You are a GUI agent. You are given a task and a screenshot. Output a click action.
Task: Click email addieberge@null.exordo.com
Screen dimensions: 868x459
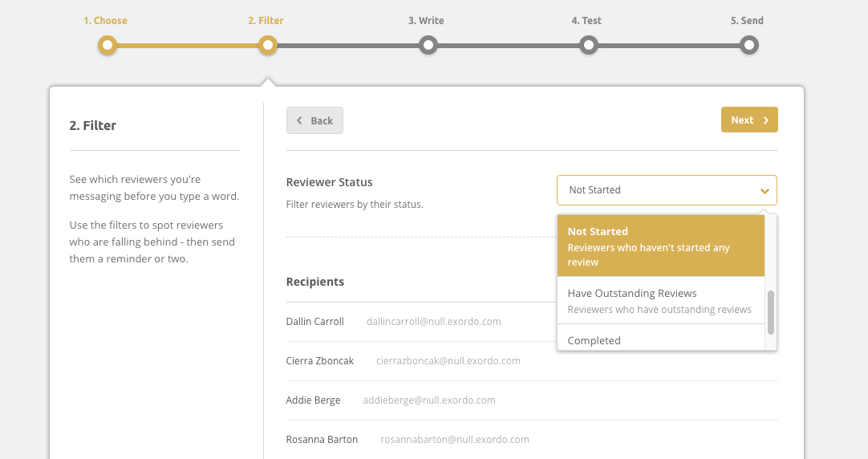coord(429,400)
